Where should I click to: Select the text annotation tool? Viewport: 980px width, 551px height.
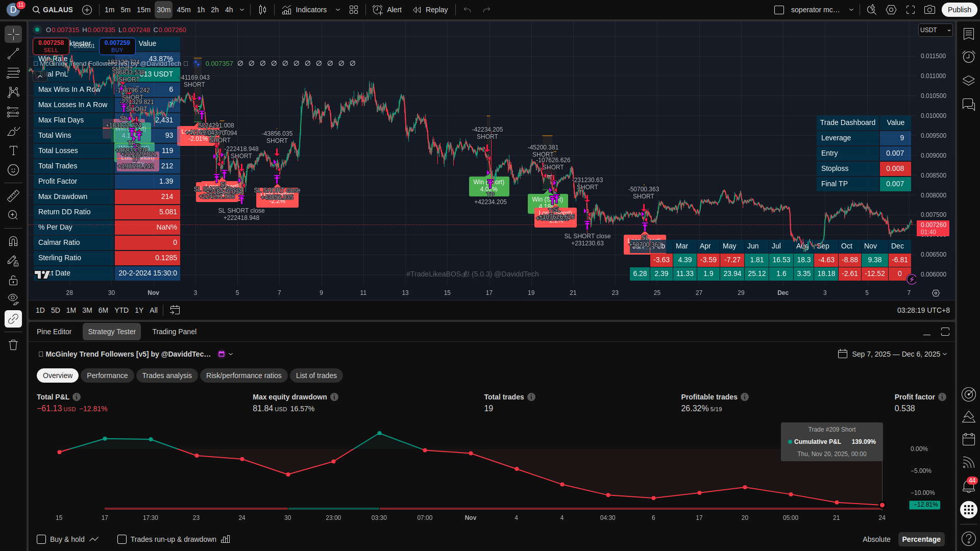[x=13, y=151]
